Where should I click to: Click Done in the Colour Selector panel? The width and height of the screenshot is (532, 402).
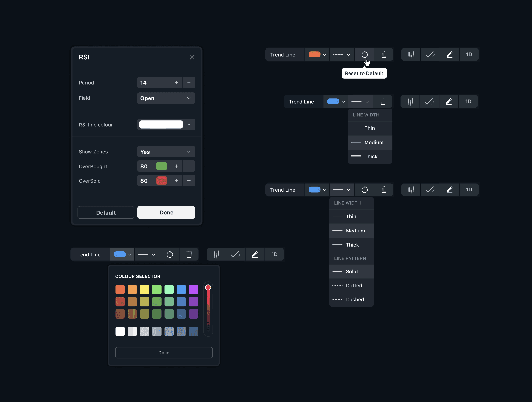(164, 353)
